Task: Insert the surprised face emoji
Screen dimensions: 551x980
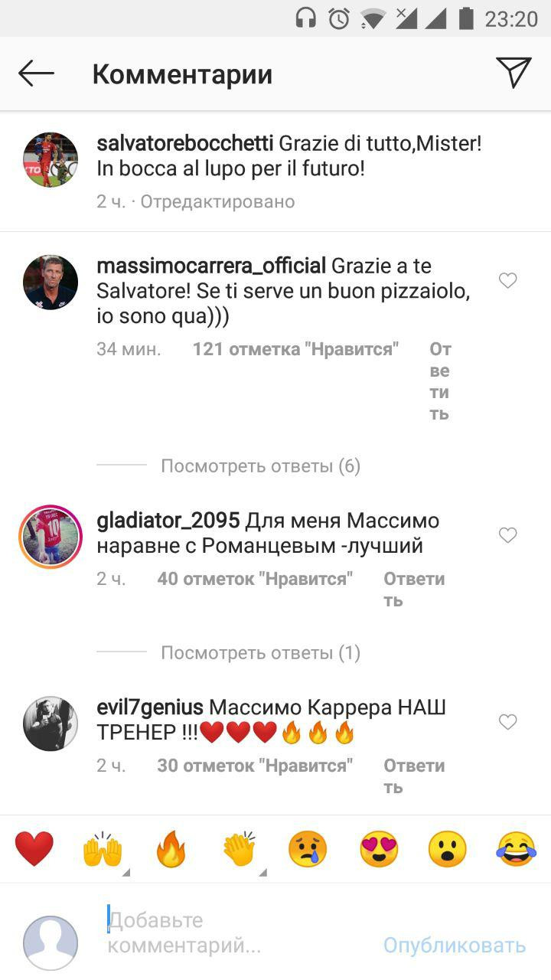Action: click(448, 849)
